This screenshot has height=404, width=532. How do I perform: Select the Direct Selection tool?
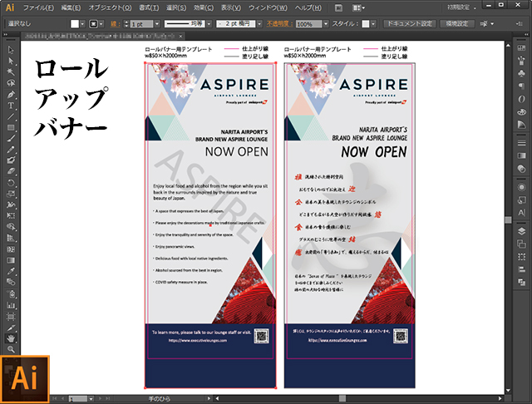tap(11, 61)
